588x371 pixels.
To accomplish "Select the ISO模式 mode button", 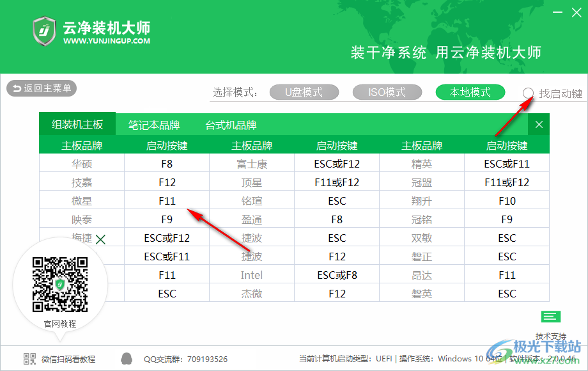I will click(387, 92).
